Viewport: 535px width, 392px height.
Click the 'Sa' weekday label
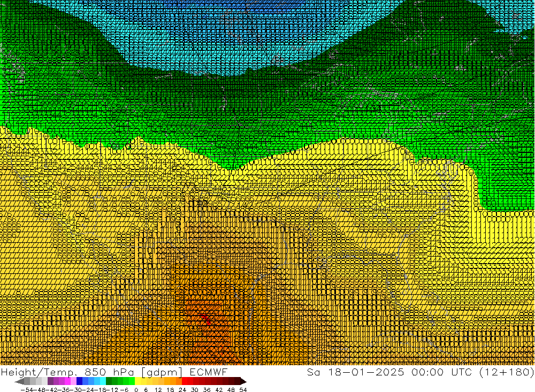point(313,372)
